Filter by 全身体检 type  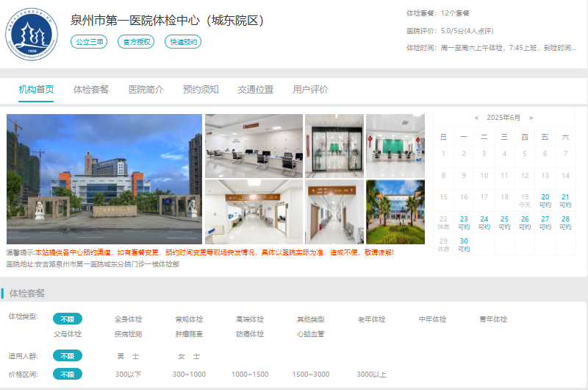pyautogui.click(x=128, y=319)
